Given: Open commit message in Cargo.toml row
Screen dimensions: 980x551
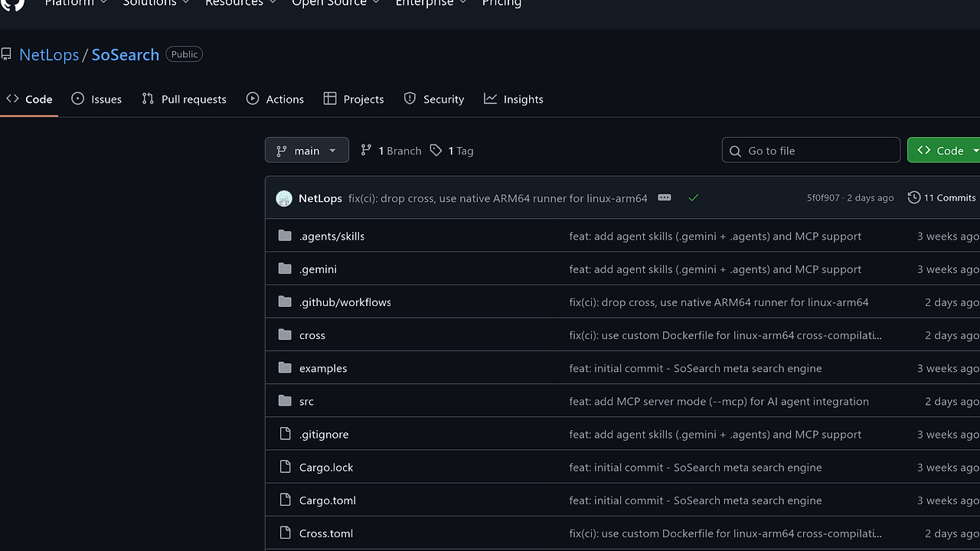Looking at the screenshot, I should pos(695,499).
